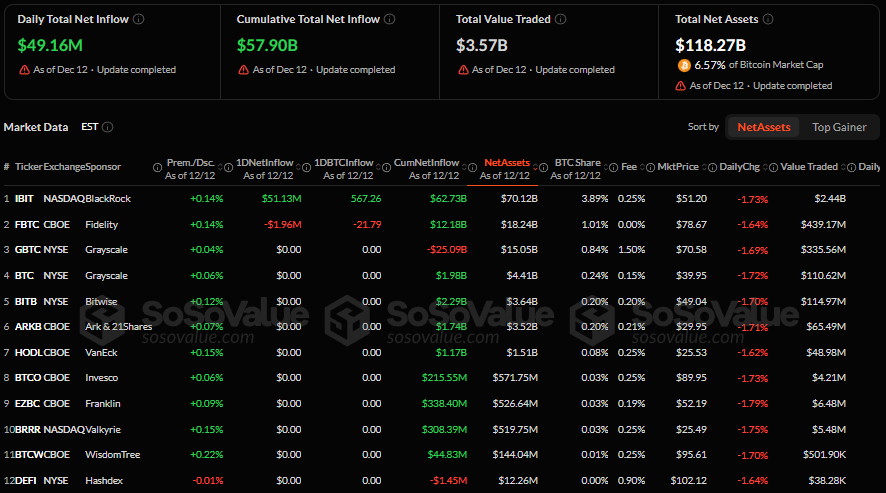
Task: Click info icon for the BTC Share column
Action: (614, 168)
